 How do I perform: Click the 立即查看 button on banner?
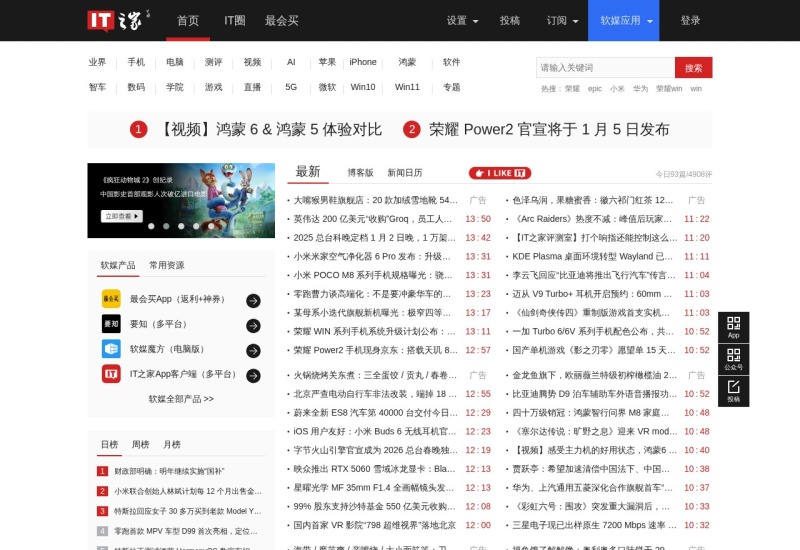click(x=121, y=216)
